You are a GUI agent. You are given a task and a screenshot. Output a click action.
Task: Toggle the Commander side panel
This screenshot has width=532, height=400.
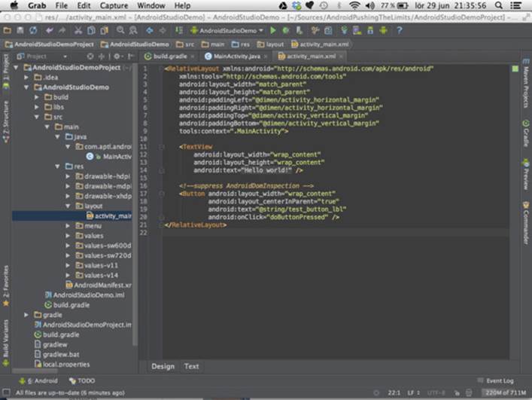click(x=525, y=223)
